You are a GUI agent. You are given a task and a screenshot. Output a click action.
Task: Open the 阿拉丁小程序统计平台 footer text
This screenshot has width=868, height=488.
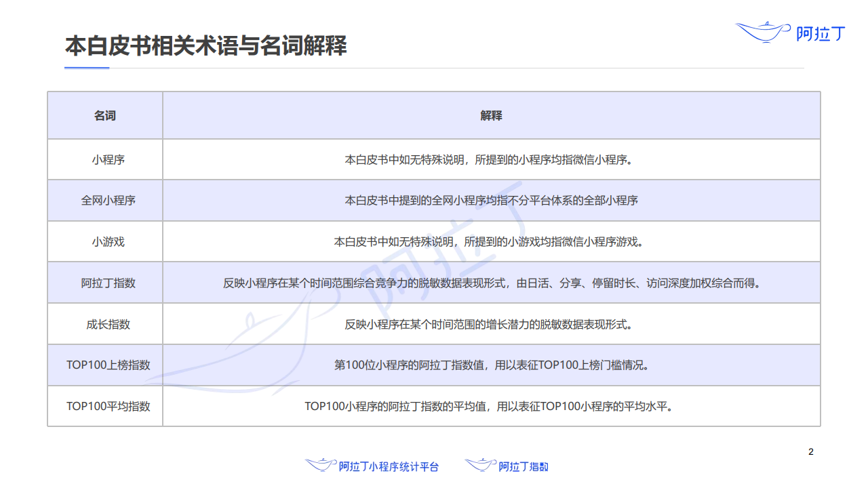point(389,466)
